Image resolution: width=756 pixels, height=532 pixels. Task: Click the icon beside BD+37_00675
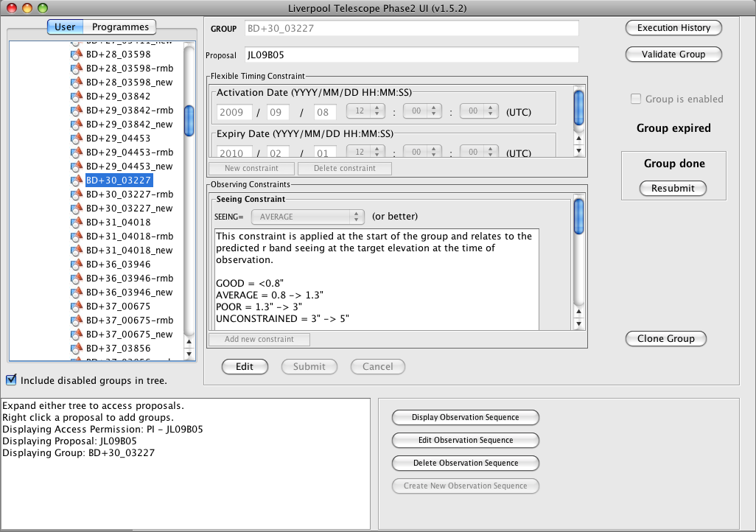click(76, 306)
